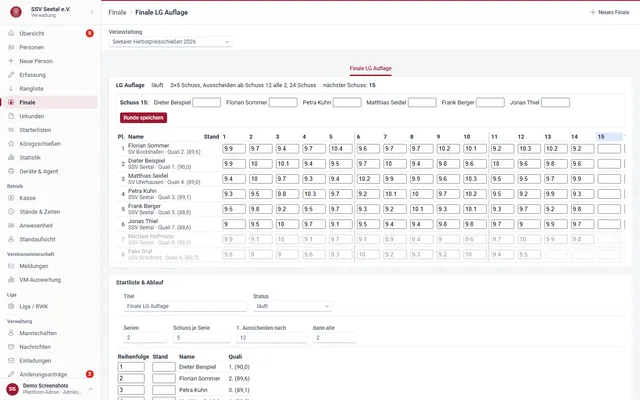
Task: Click Florian Sommer's Schuss 15 entry field
Action: (x=283, y=102)
